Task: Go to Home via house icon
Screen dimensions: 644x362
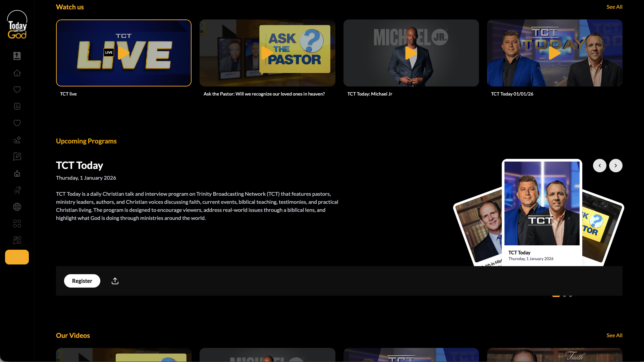Action: [17, 73]
